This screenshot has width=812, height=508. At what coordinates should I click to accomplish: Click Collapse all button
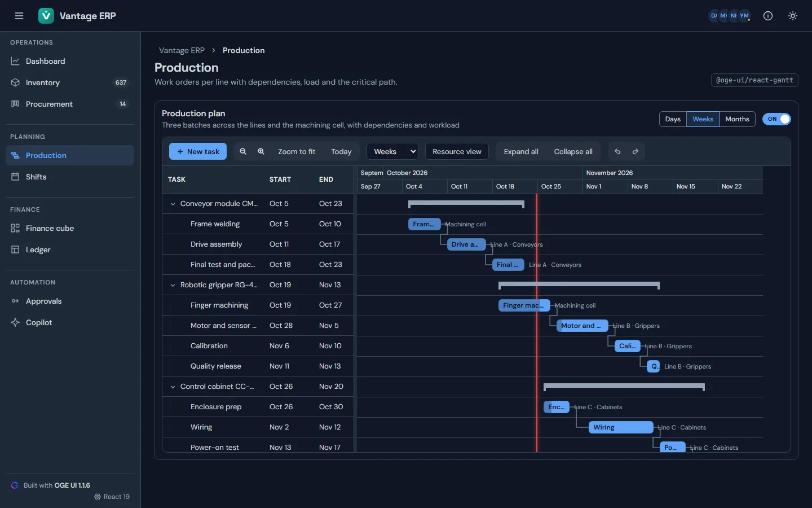(x=573, y=151)
